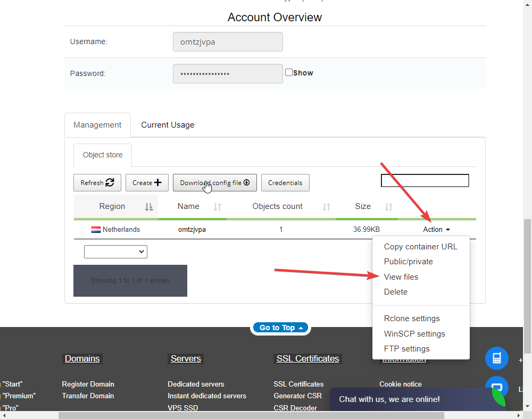Open the entries-per-page select box

[x=115, y=252]
